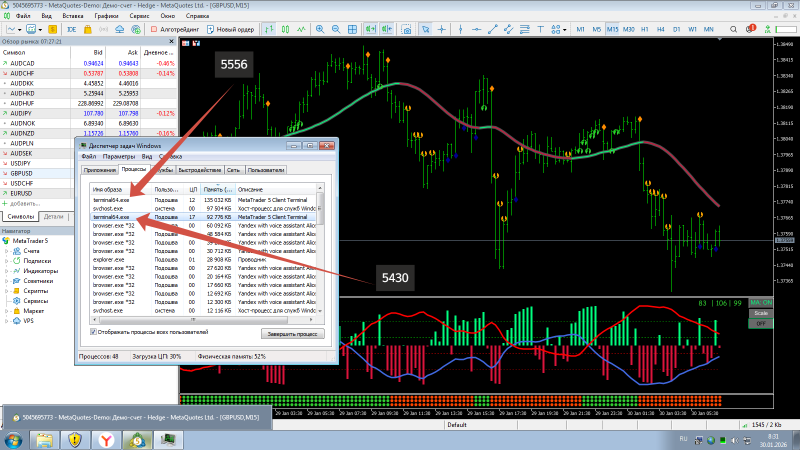Zoom in the chart with magnifier plus
The width and height of the screenshot is (800, 450).
tap(320, 30)
